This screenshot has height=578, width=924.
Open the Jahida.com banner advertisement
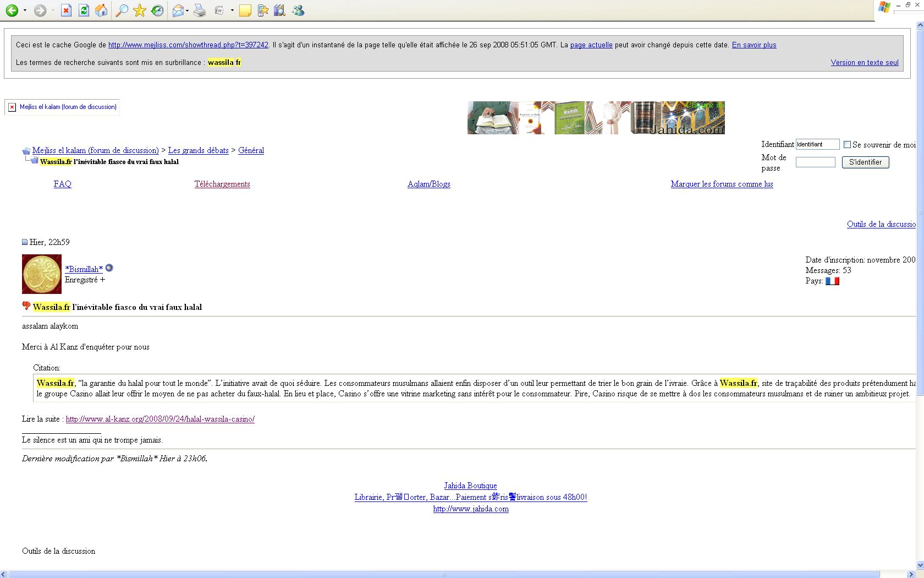click(x=596, y=118)
